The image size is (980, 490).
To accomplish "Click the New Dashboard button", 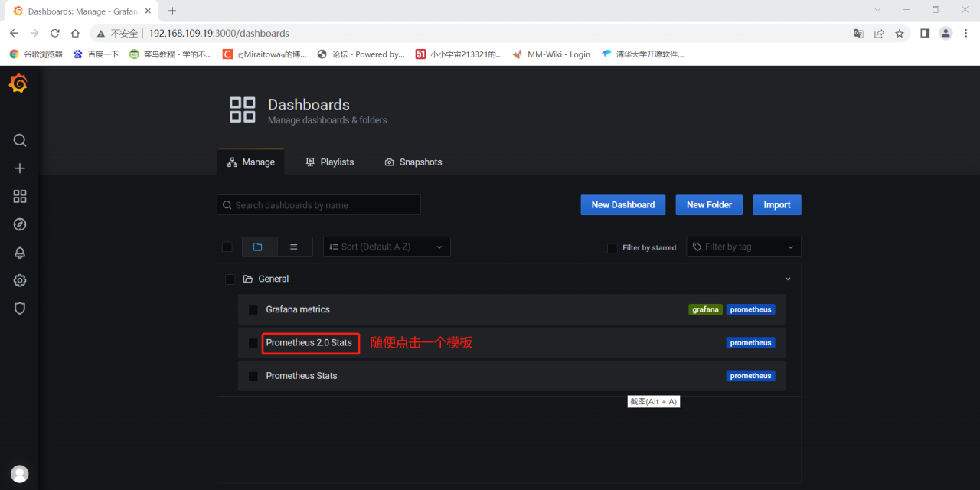I will click(623, 204).
